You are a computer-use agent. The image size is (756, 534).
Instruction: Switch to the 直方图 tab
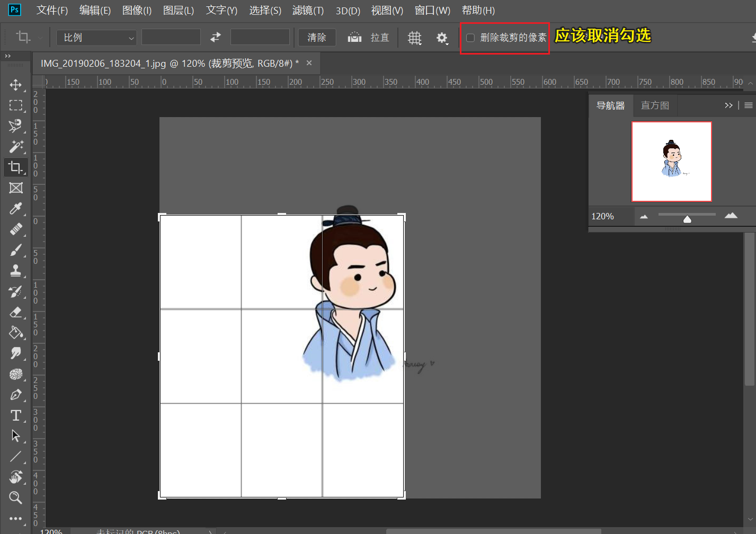(x=655, y=105)
